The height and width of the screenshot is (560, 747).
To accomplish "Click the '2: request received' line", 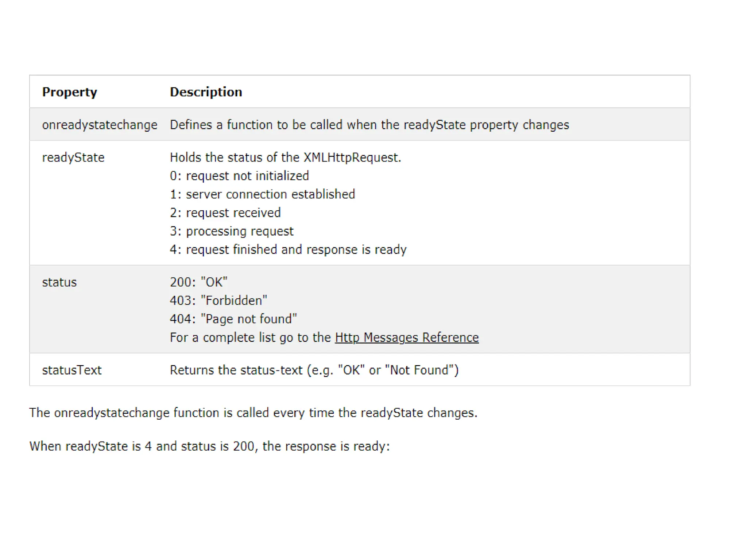I will click(x=225, y=213).
